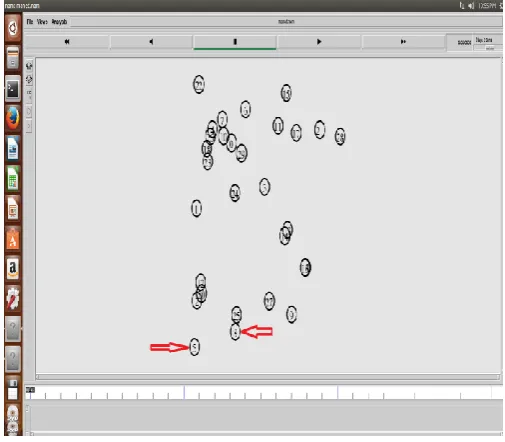Fast forward the animation
This screenshot has height=442, width=505.
[x=403, y=42]
